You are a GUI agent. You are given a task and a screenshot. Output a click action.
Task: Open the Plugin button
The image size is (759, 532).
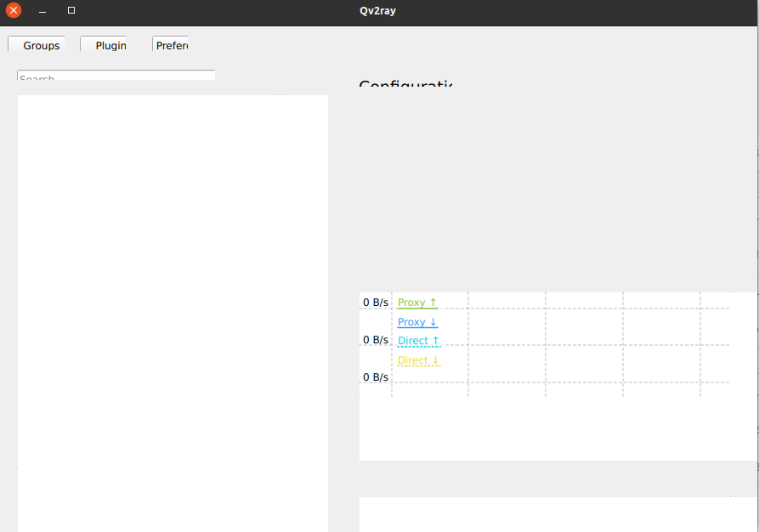click(103, 44)
